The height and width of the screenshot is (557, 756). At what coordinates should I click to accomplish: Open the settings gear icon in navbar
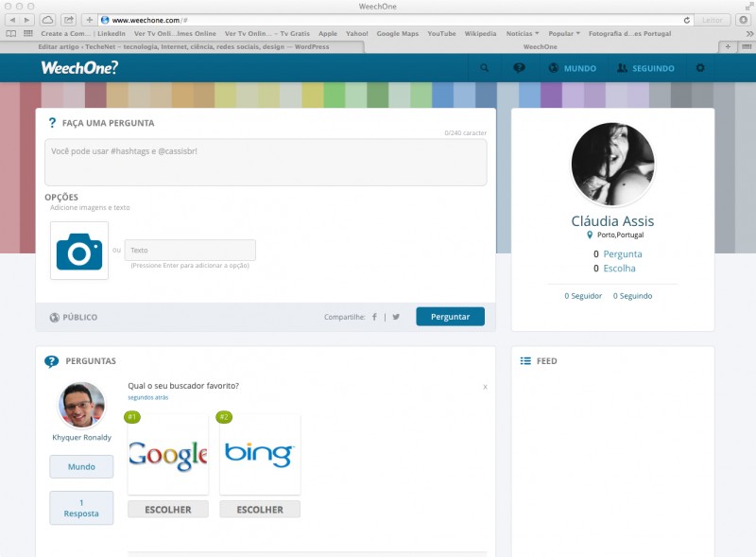point(700,68)
